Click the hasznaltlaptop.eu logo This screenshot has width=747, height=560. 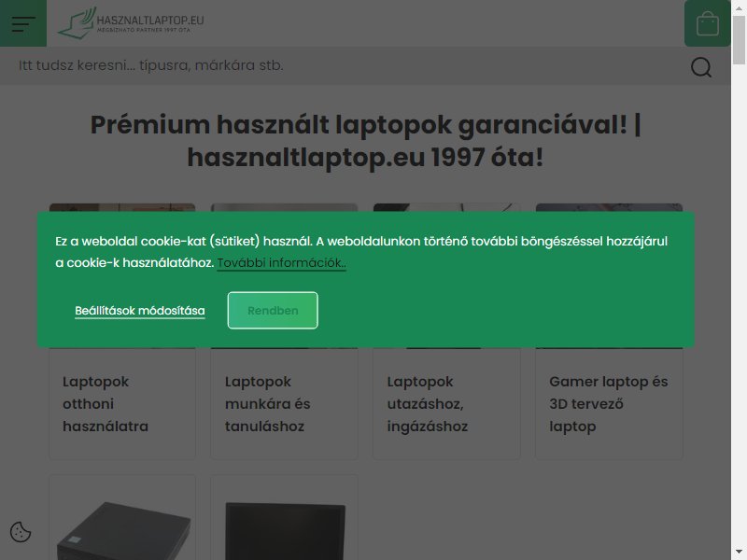[131, 22]
